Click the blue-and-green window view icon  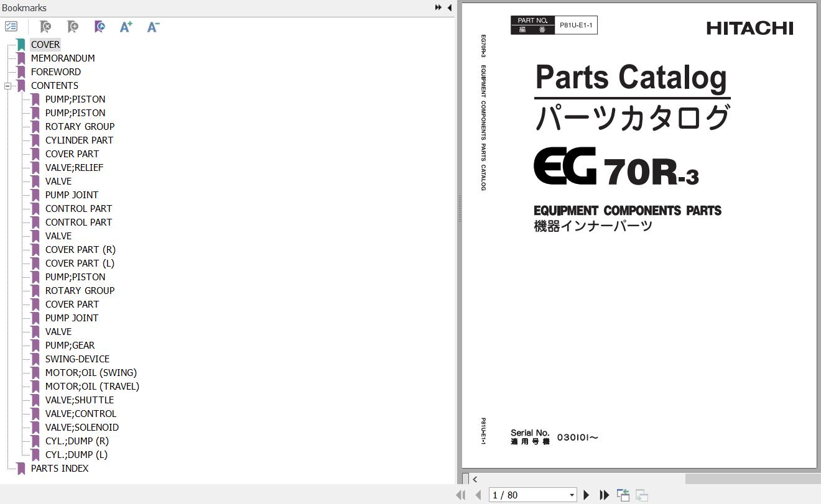[x=623, y=495]
